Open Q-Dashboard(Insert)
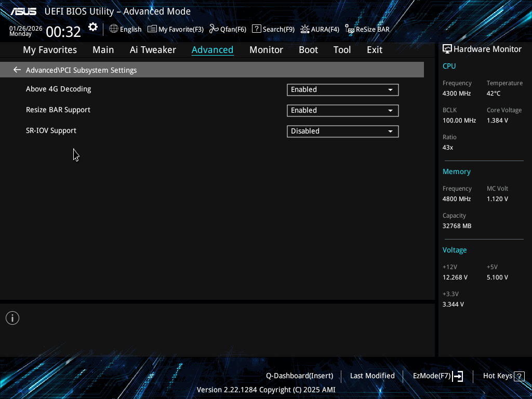This screenshot has width=532, height=399. pos(300,376)
